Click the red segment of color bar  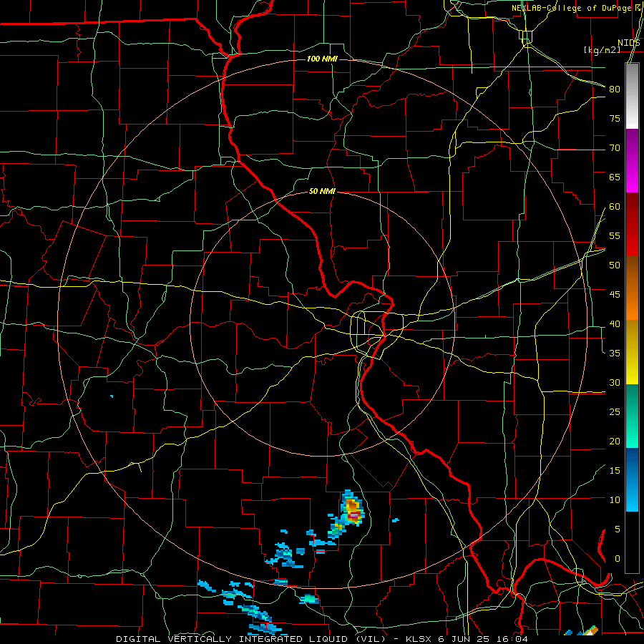tap(632, 225)
